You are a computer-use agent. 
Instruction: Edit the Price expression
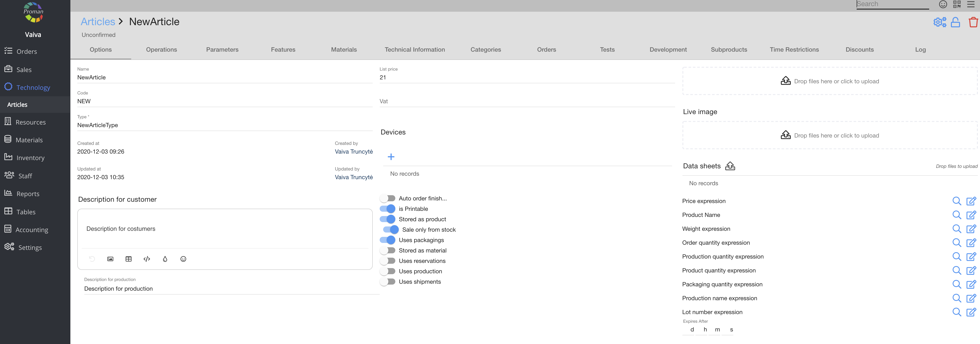tap(971, 201)
